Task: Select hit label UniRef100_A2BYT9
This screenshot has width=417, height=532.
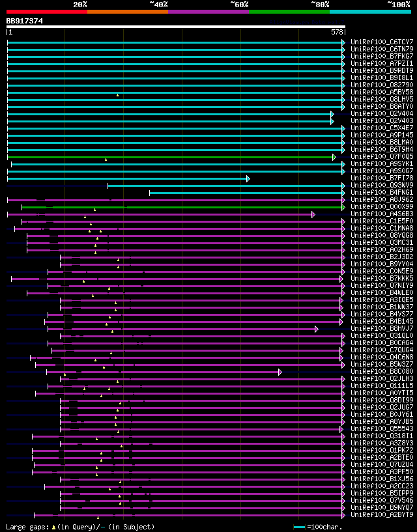Action: click(x=382, y=514)
